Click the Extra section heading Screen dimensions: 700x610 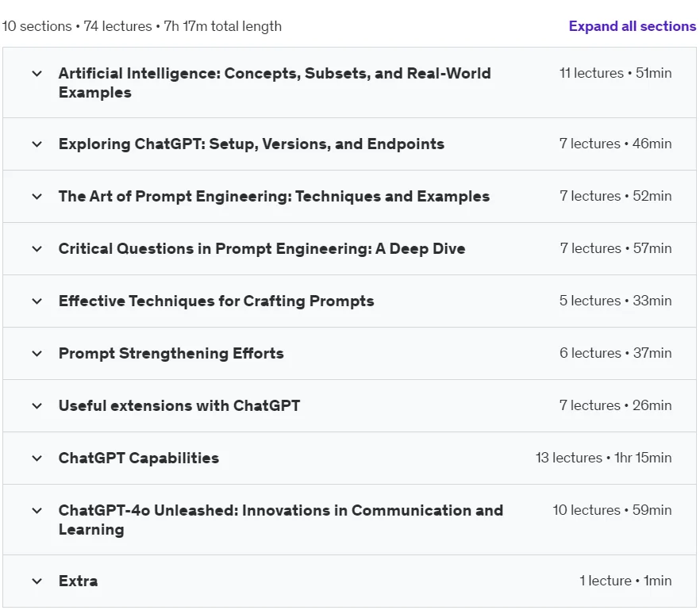coord(78,581)
